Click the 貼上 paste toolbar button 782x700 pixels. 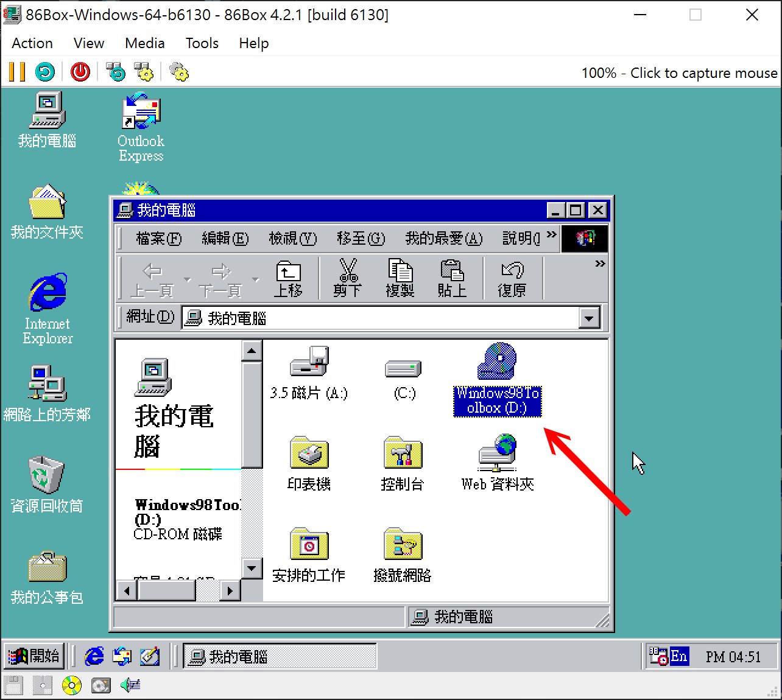coord(452,279)
